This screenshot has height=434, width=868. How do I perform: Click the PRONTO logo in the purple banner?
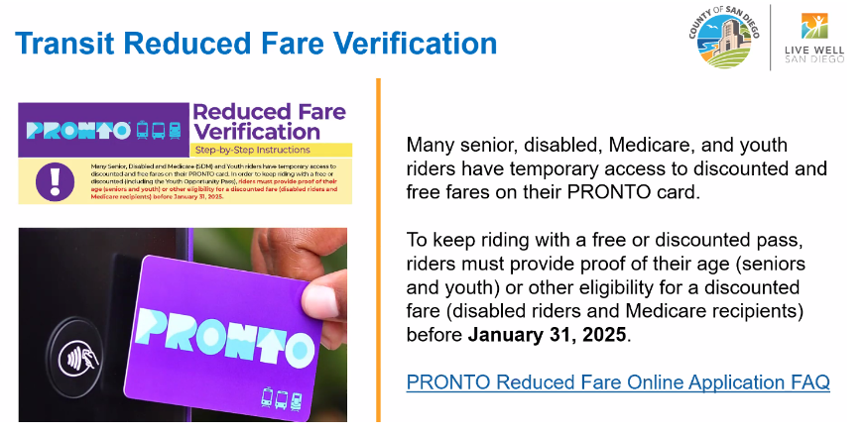coord(78,131)
